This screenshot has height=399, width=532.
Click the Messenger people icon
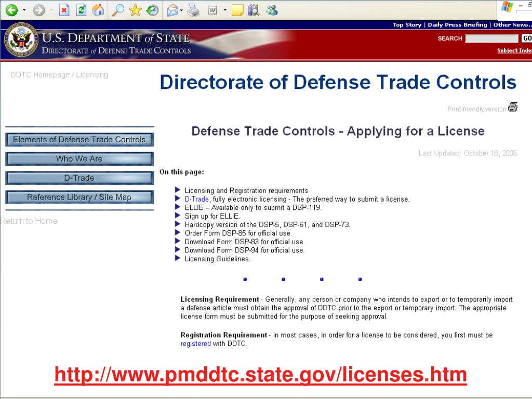pos(272,10)
